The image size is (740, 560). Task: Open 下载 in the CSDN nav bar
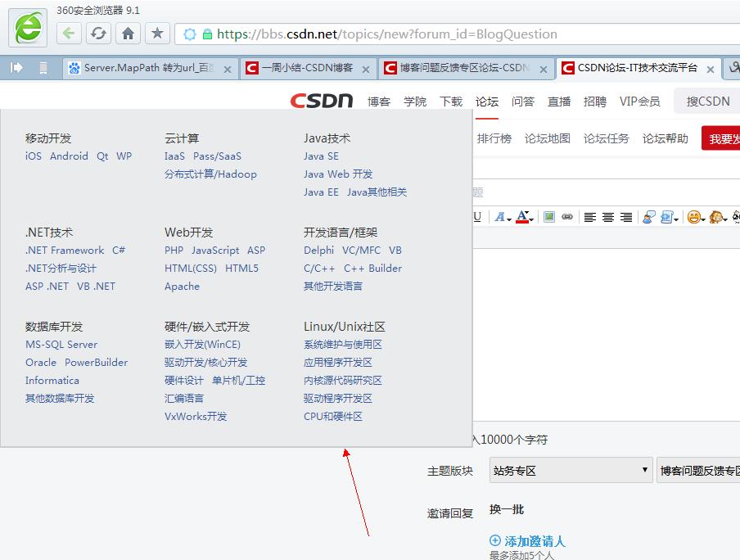point(451,101)
